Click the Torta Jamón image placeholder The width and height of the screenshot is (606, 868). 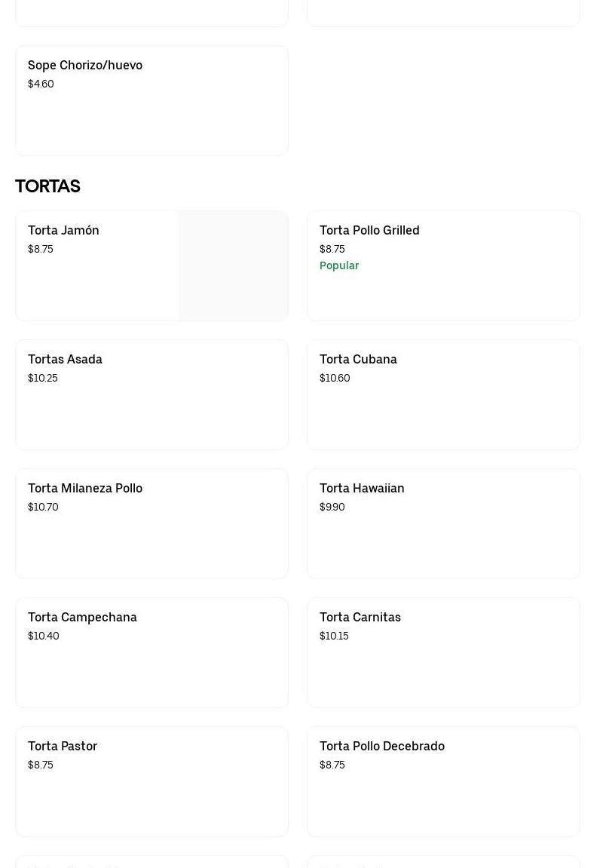click(x=233, y=265)
